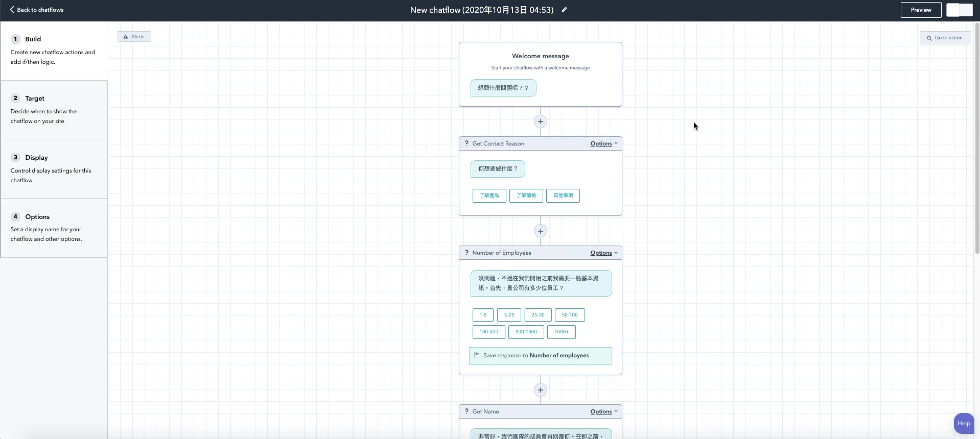Toggle the chatflow on/off switch
980x439 pixels.
tap(959, 10)
